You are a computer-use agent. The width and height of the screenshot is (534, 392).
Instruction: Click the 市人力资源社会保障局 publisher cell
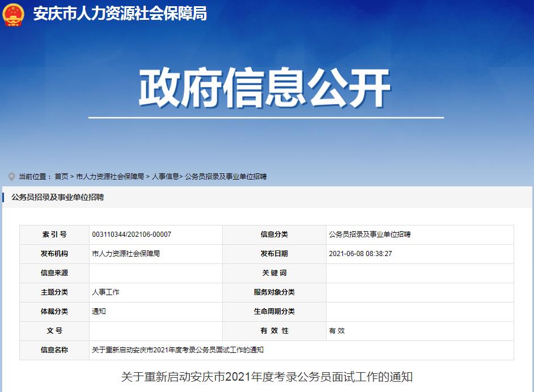point(126,254)
